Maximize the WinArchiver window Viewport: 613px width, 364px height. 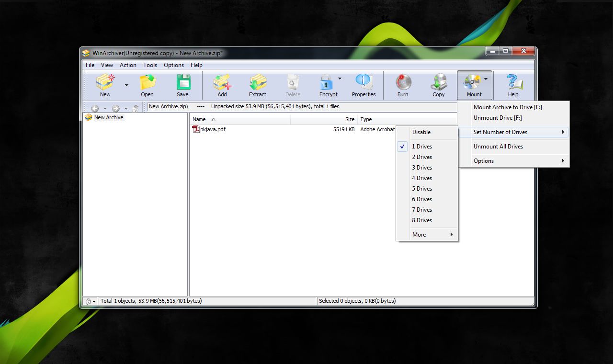click(506, 51)
